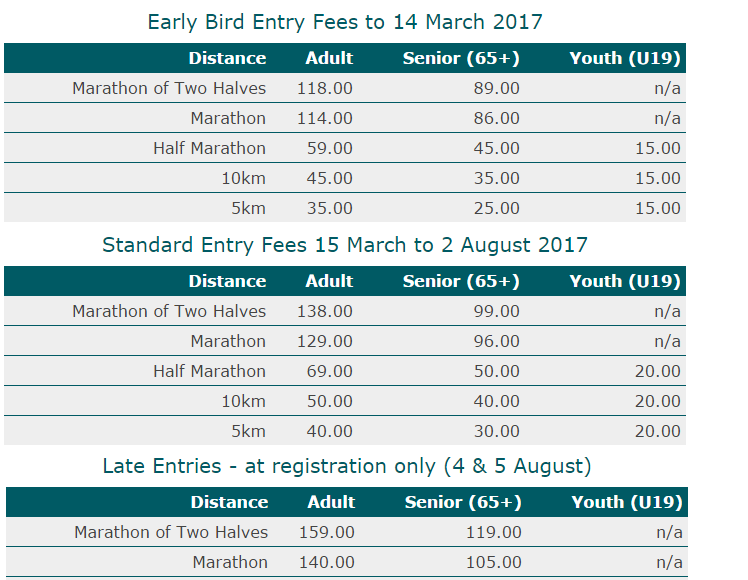Select Early Bird Marathon senior fee 86.00
The height and width of the screenshot is (580, 748).
click(x=497, y=118)
